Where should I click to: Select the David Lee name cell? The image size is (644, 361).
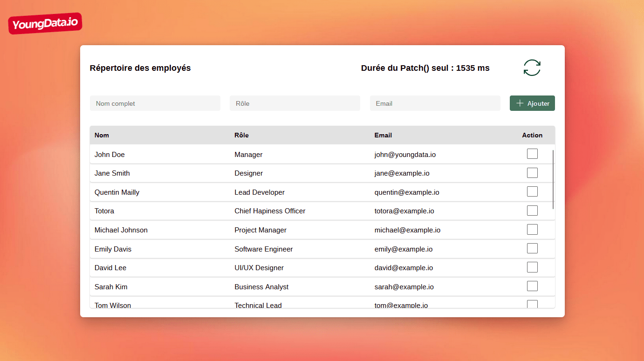110,268
